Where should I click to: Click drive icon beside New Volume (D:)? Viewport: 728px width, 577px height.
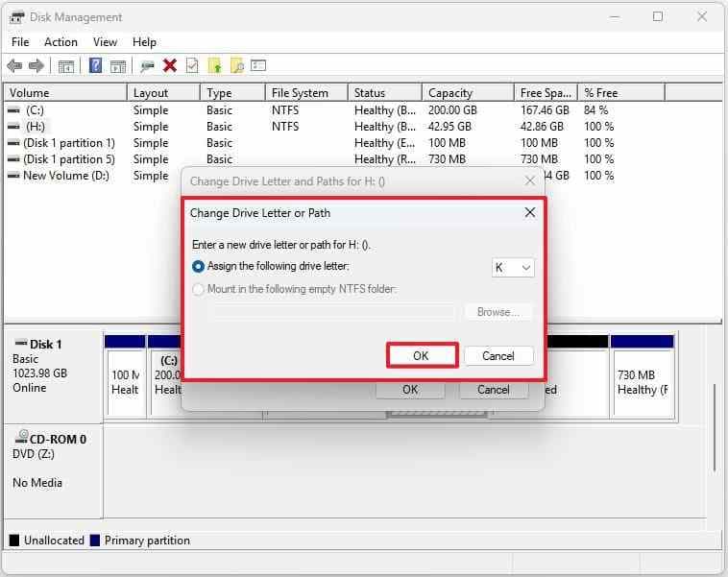[14, 176]
